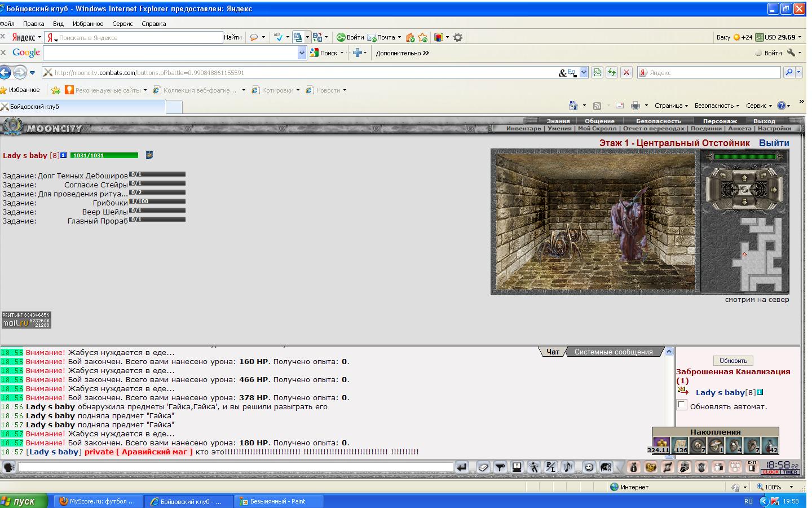Screen dimensions: 812x508
Task: Open the Сервис command bar dropdown
Action: (759, 106)
